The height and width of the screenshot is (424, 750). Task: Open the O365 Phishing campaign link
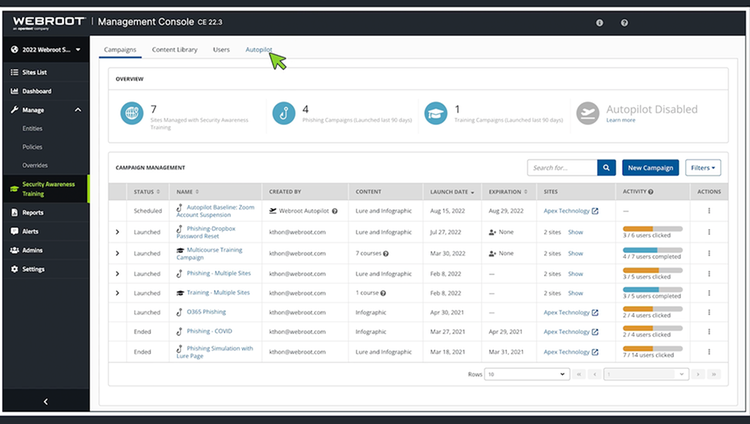click(206, 312)
